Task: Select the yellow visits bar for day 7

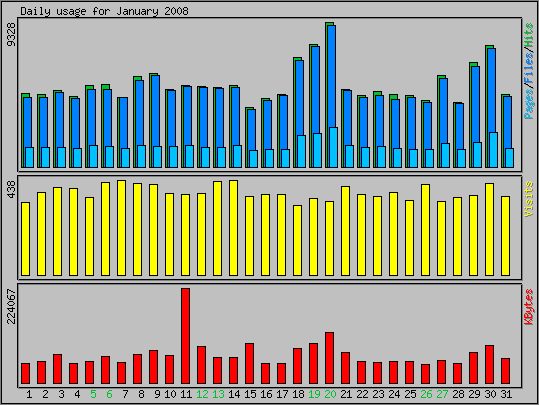Action: (121, 228)
